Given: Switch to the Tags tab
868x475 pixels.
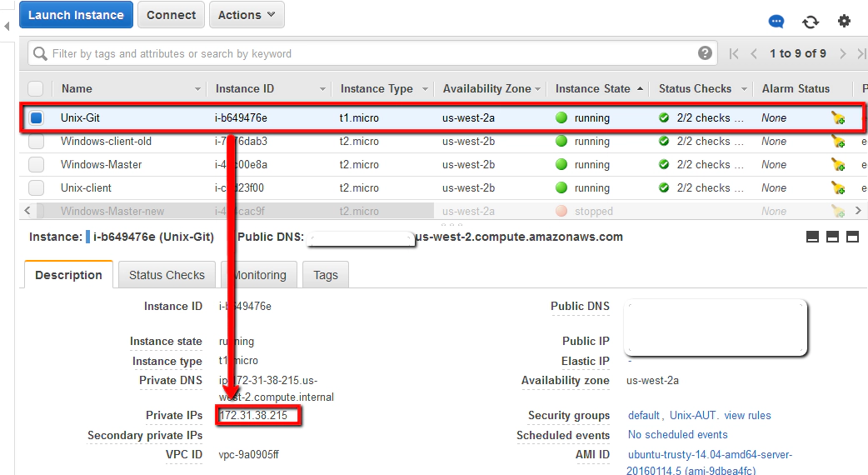Looking at the screenshot, I should 326,275.
